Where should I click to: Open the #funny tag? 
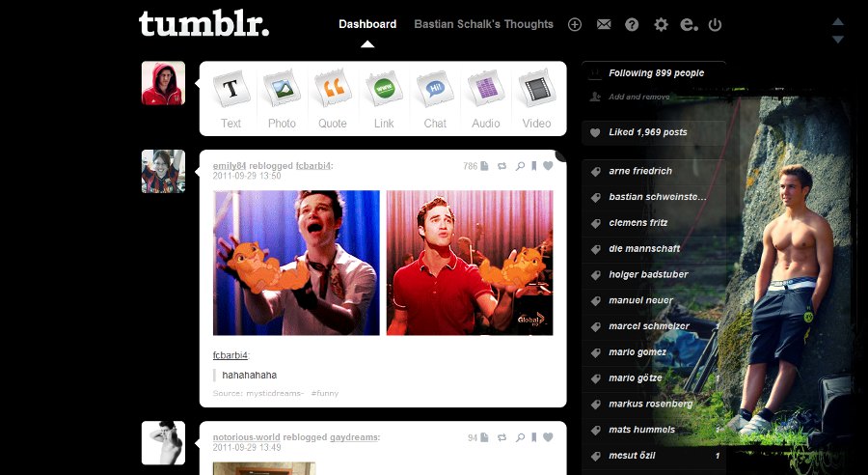(x=324, y=394)
